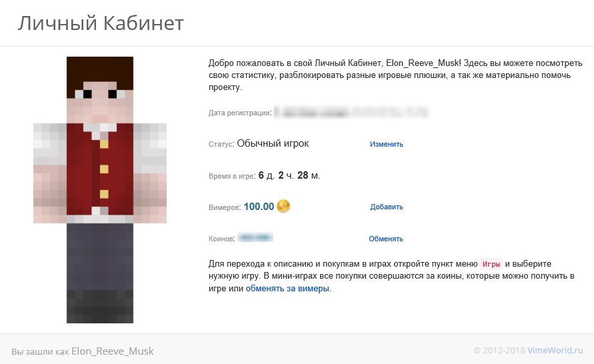The height and width of the screenshot is (364, 594).
Task: Click the gold Vimer coin icon
Action: [x=283, y=207]
